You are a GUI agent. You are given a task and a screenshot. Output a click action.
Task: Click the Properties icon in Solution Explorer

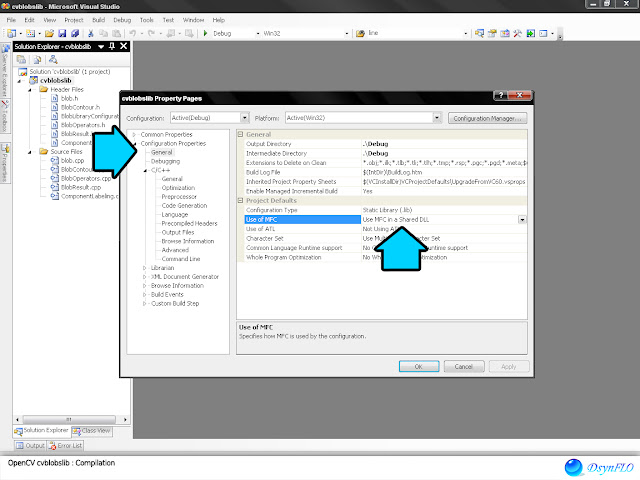point(21,60)
